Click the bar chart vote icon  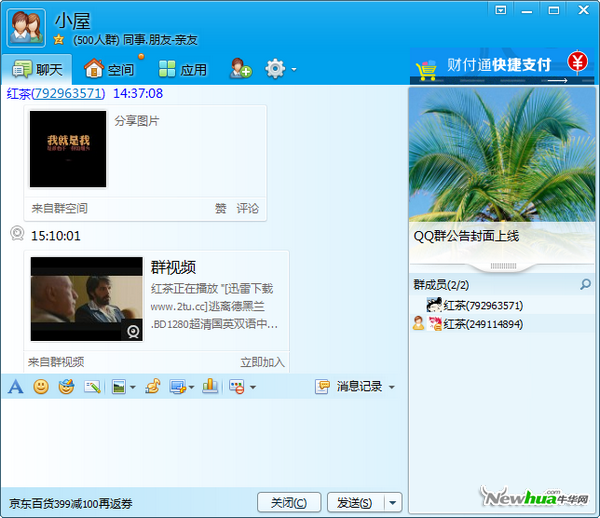pyautogui.click(x=210, y=387)
